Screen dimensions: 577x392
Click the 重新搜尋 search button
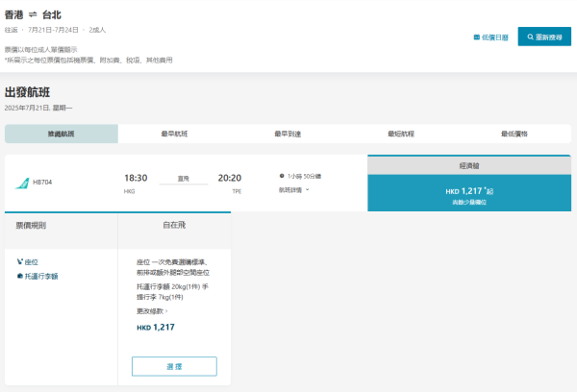(544, 37)
